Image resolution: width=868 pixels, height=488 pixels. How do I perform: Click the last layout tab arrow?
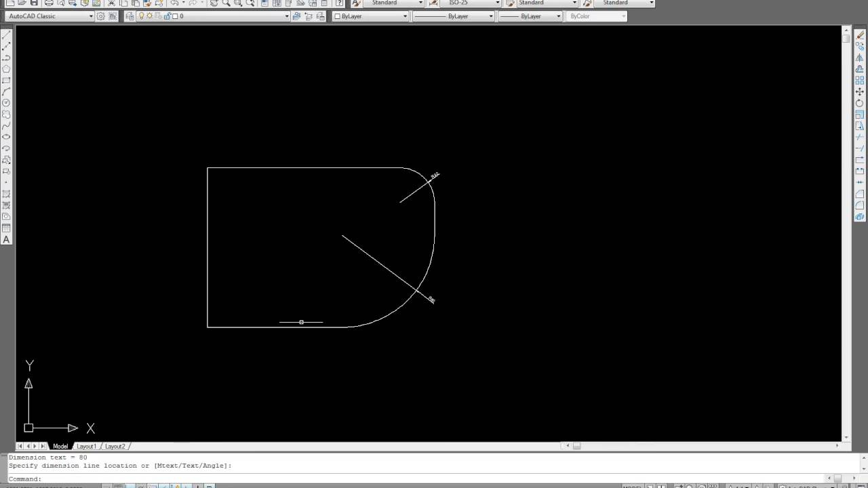(x=43, y=446)
